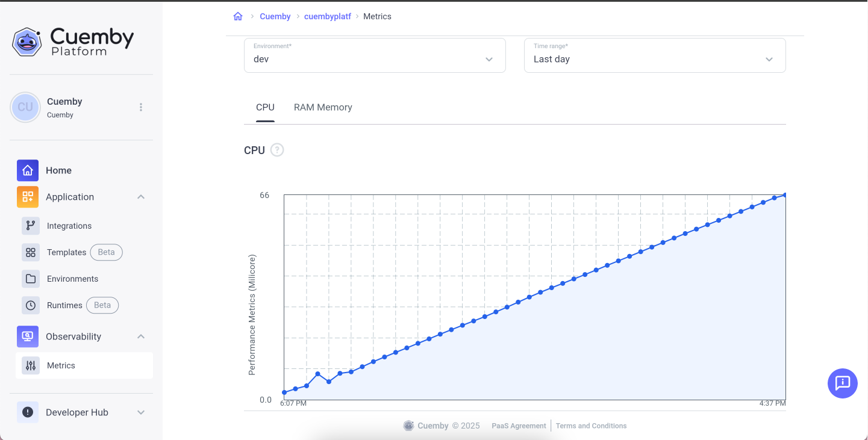Click the Cuemby Platform logo
868x440 pixels.
pos(72,41)
